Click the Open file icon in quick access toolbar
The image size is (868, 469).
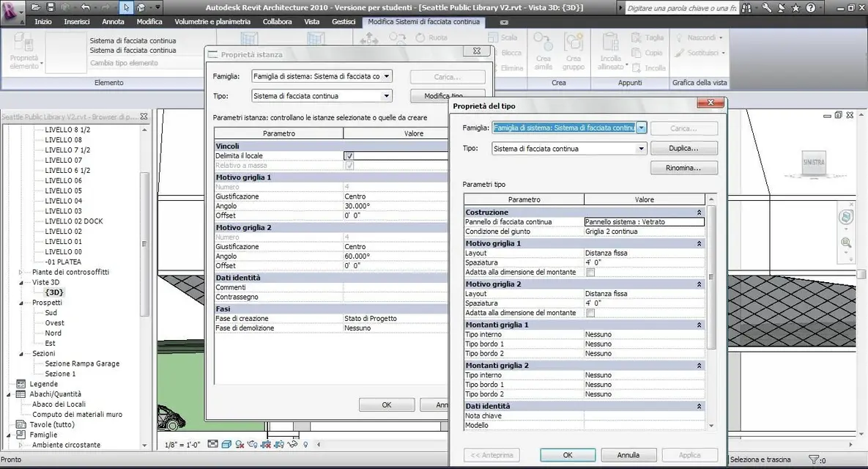pyautogui.click(x=35, y=7)
